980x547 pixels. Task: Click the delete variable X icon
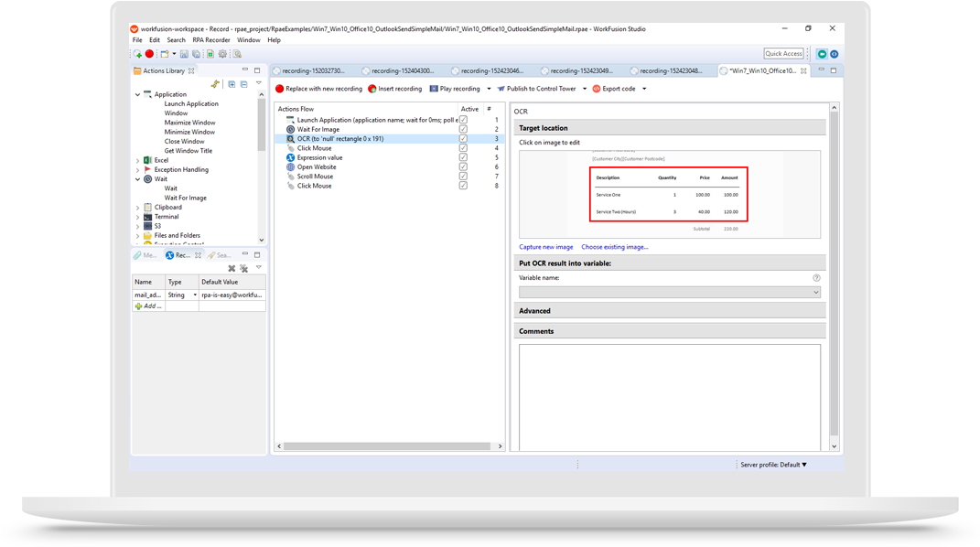pos(232,269)
